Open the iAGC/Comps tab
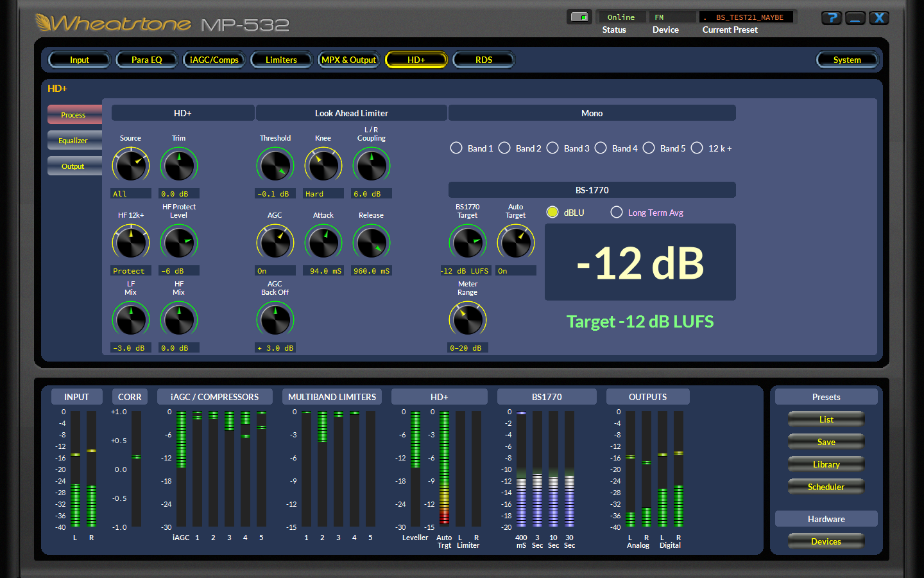924x578 pixels. (x=214, y=60)
